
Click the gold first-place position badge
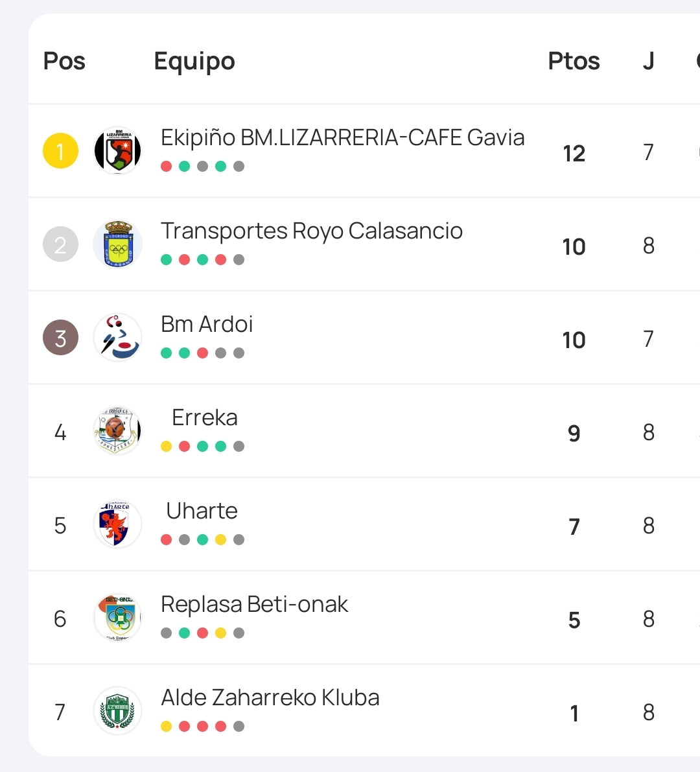point(60,151)
